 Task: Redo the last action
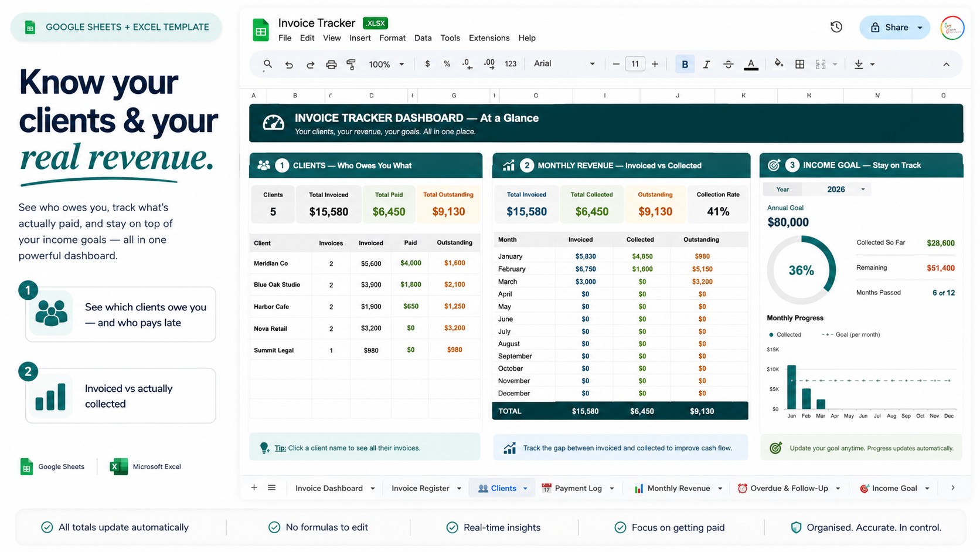pyautogui.click(x=310, y=65)
